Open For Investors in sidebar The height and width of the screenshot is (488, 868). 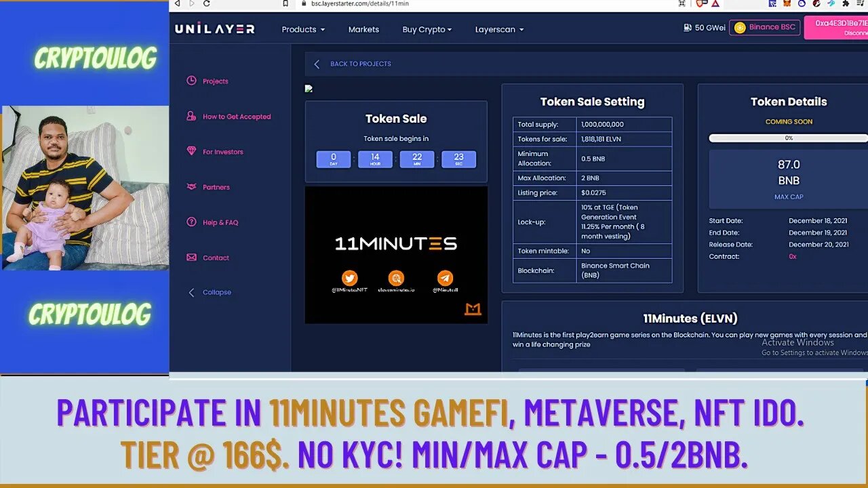point(223,152)
